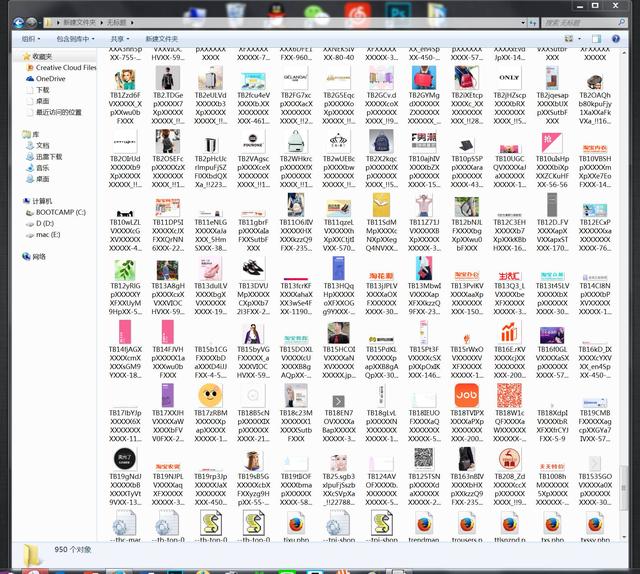Open the 组织 organize dropdown menu
Screen dimensions: 640x574
31,38
